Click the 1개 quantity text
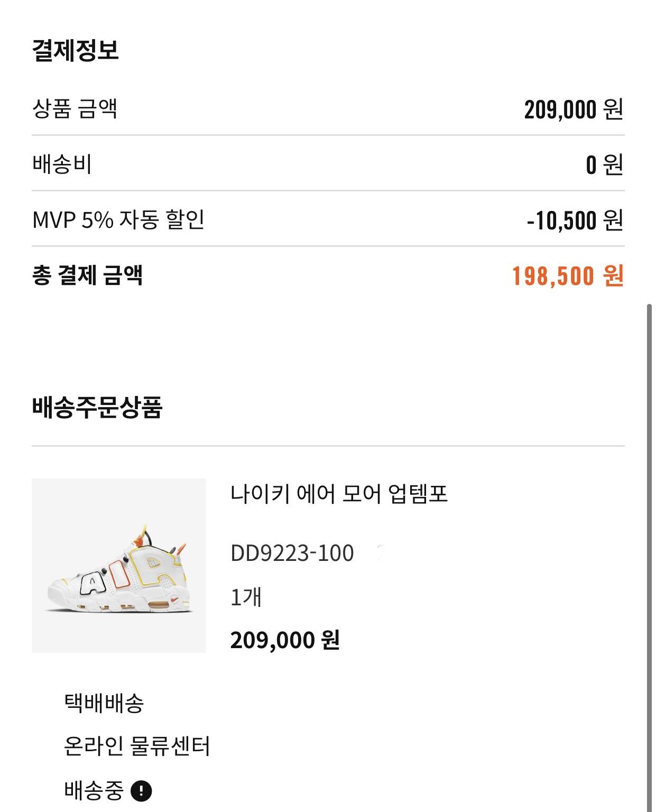This screenshot has height=812, width=656. point(246,597)
